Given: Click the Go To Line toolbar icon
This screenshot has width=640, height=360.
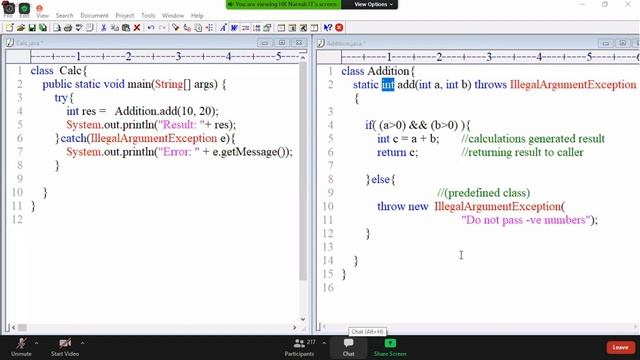Looking at the screenshot, I should [x=209, y=28].
